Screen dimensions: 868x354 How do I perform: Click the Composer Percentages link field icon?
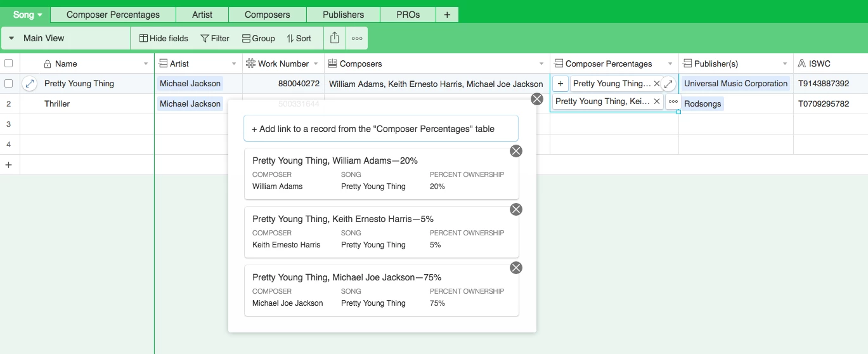point(559,63)
